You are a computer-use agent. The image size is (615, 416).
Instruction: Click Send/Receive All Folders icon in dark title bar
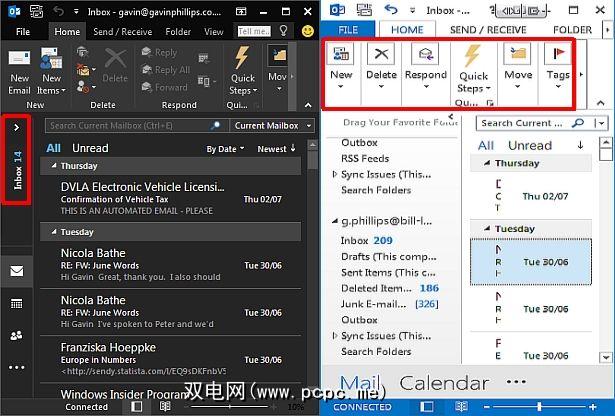coord(36,11)
